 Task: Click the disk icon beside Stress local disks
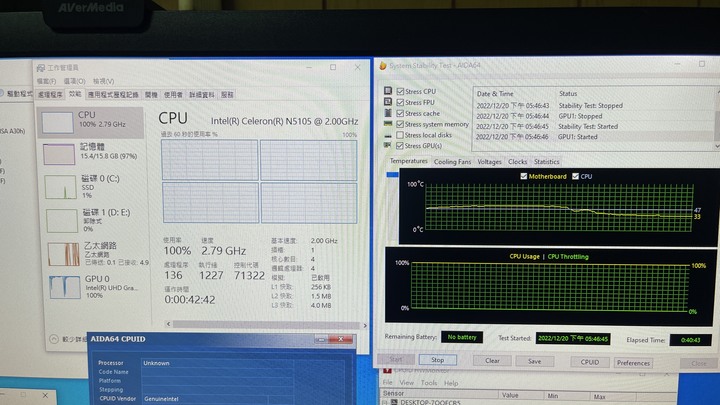pos(388,135)
